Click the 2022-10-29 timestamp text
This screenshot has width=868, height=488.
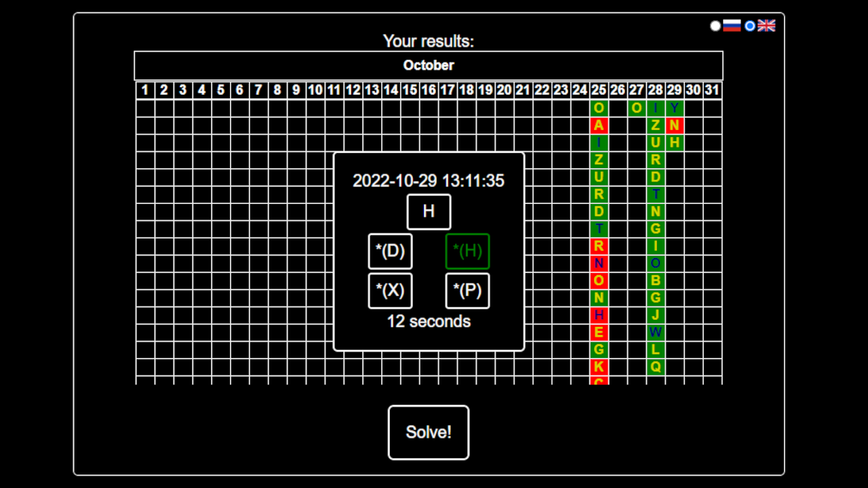pos(429,181)
